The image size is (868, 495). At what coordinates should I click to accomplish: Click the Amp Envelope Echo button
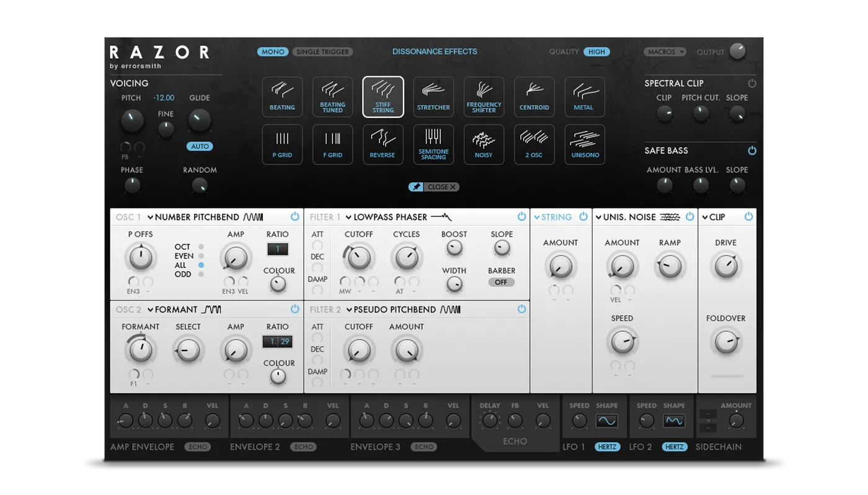click(198, 447)
